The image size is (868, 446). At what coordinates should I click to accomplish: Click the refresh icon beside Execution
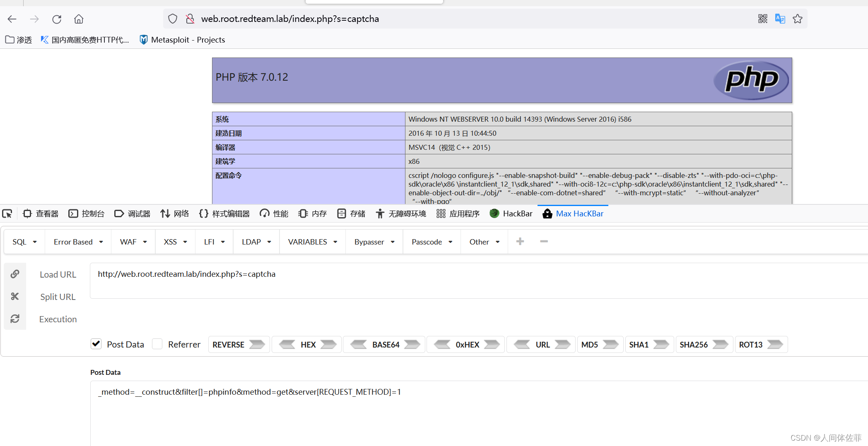tap(15, 319)
